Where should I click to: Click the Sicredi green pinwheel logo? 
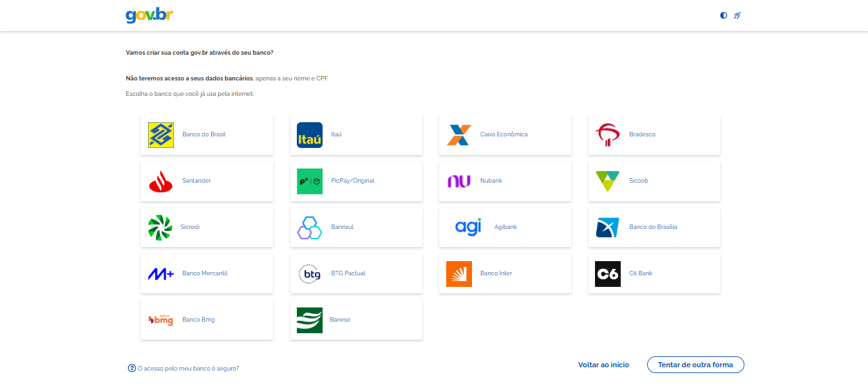point(160,228)
